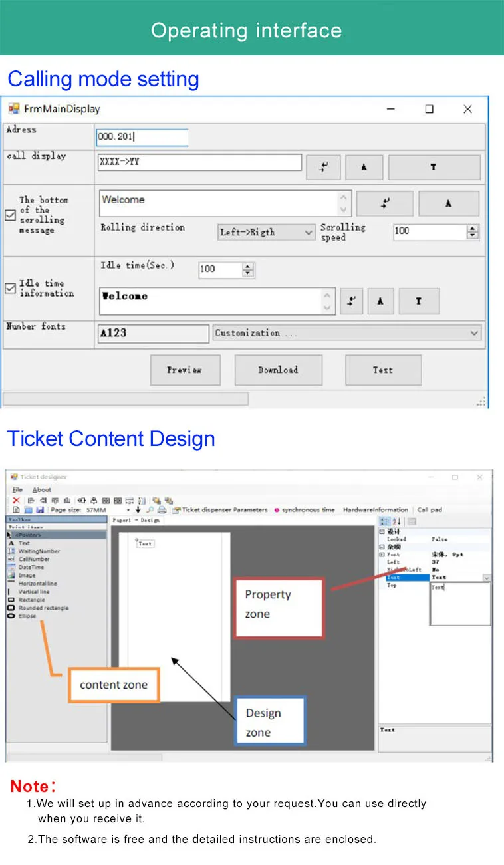
Task: Pick the WaitingNumber item in the toolbox
Action: pyautogui.click(x=34, y=551)
